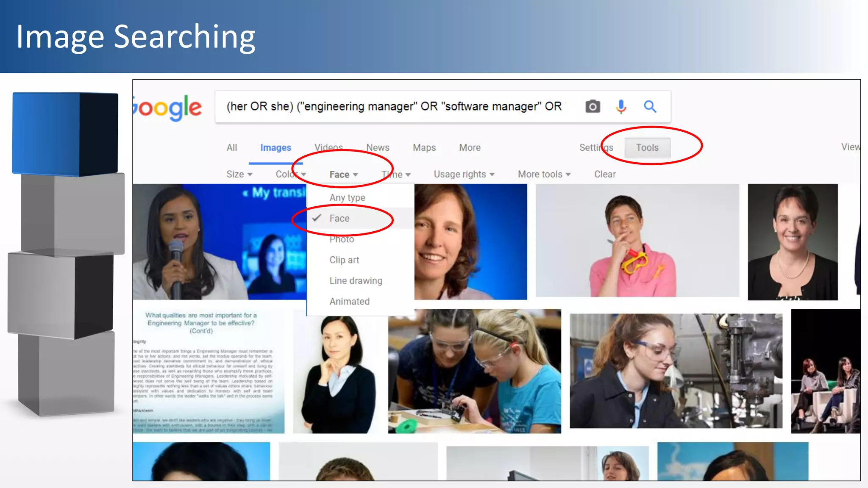Go to the Maps tab

coord(424,147)
